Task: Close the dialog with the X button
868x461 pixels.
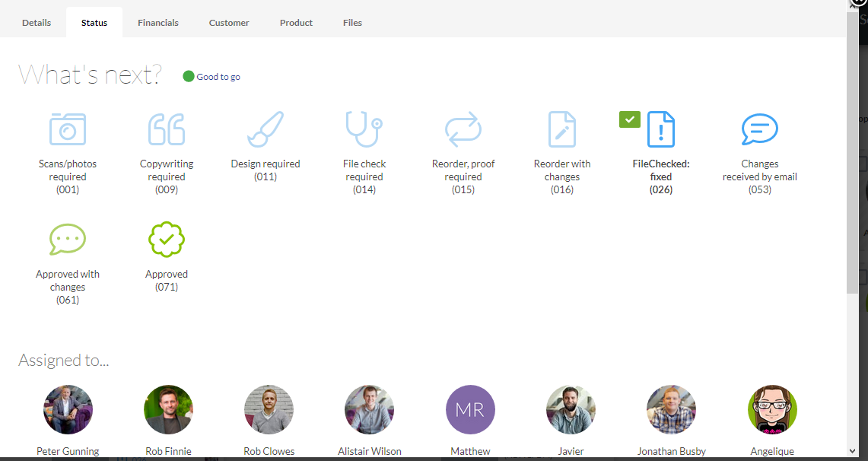Action: (858, 2)
